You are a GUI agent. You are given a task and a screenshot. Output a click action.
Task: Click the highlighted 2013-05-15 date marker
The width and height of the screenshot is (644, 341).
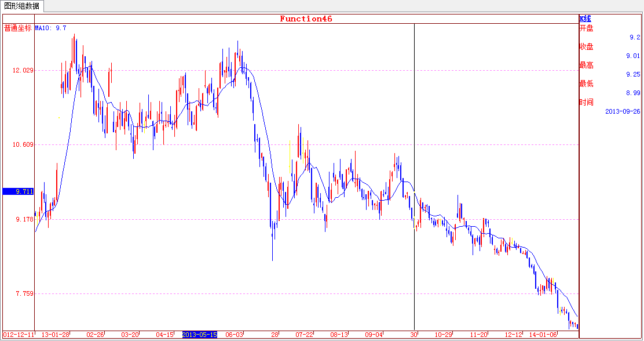coord(200,335)
